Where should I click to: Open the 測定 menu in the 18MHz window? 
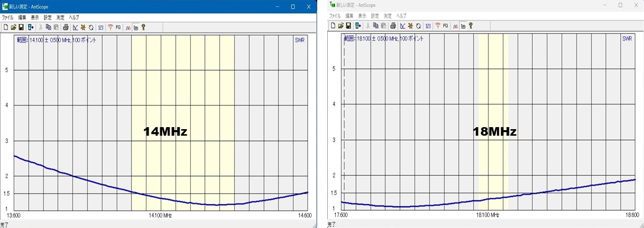coord(388,16)
